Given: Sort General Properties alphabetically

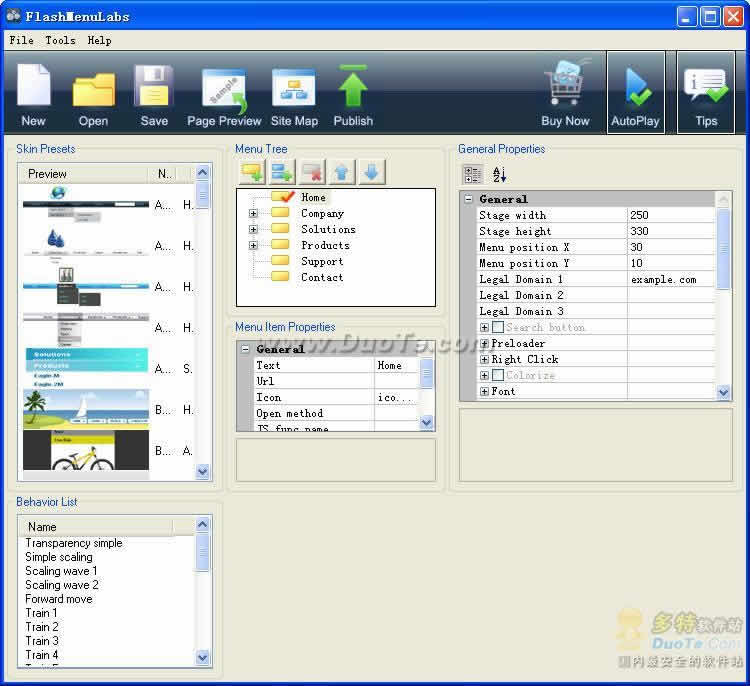Looking at the screenshot, I should 499,175.
